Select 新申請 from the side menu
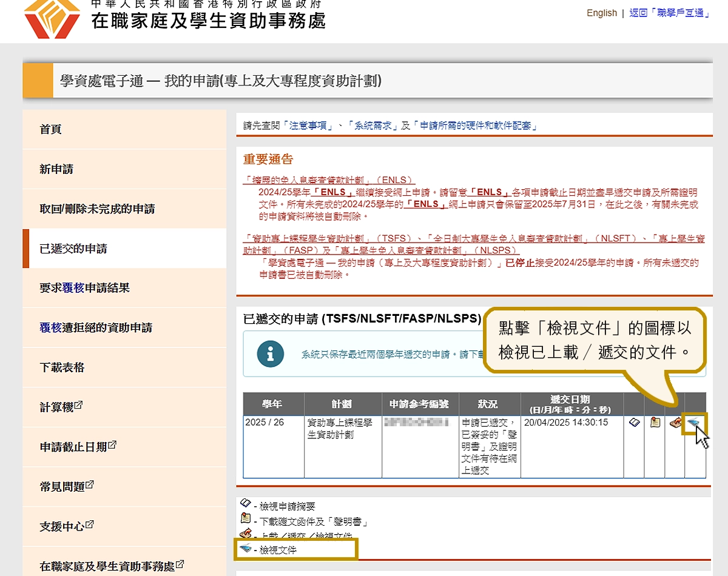 click(x=124, y=169)
